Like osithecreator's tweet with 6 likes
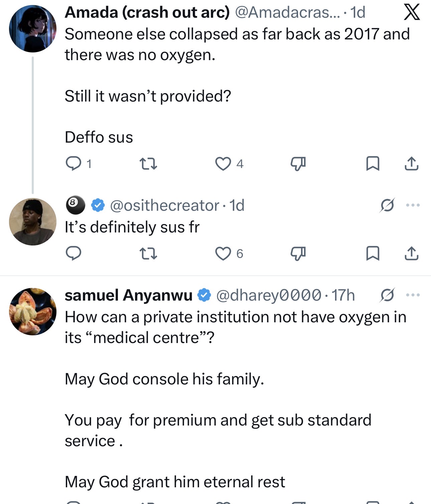The width and height of the screenshot is (431, 504). point(223,253)
